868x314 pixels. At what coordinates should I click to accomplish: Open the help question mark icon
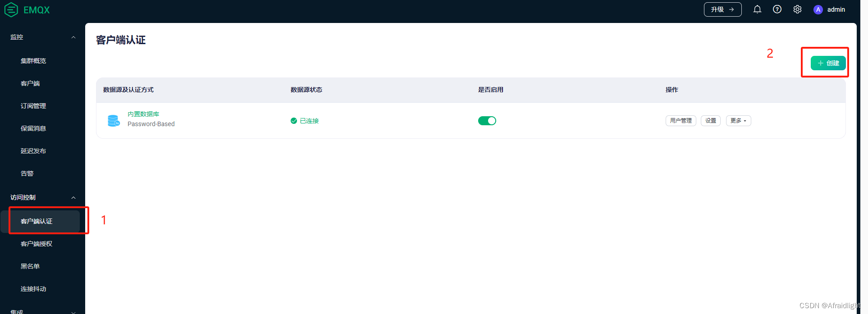click(x=777, y=9)
